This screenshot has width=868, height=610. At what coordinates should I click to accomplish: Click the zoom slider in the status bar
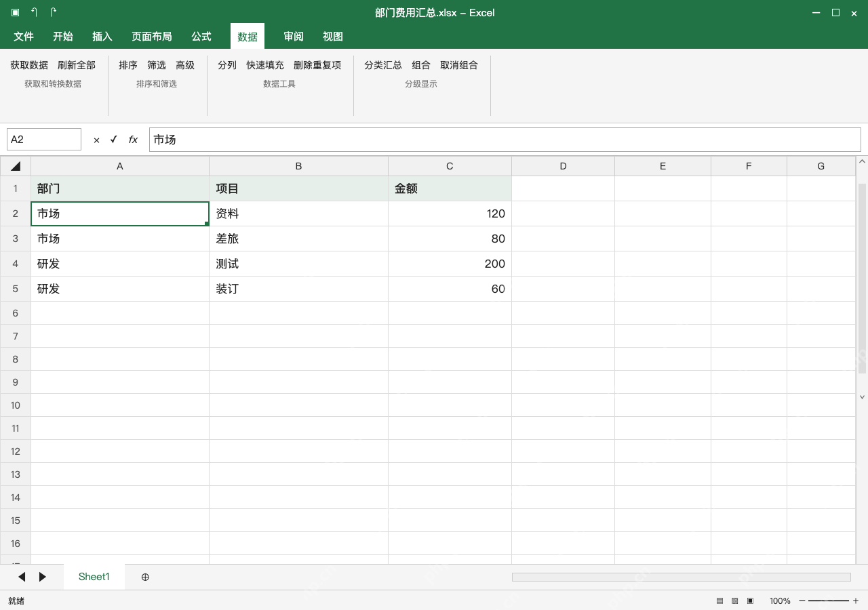pos(829,601)
